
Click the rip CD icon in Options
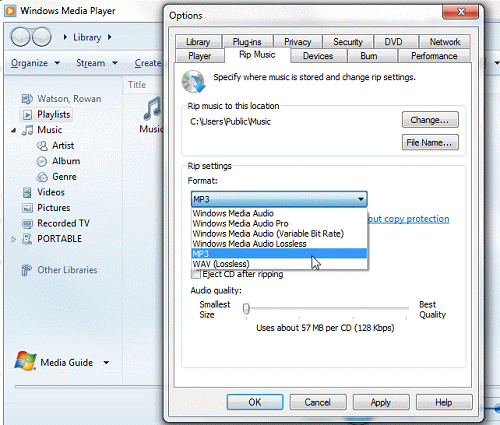193,81
